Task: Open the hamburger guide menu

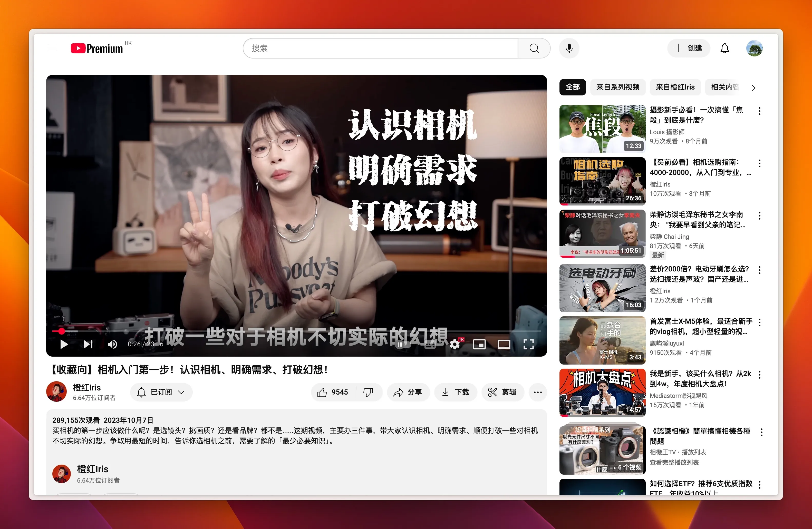Action: (52, 48)
